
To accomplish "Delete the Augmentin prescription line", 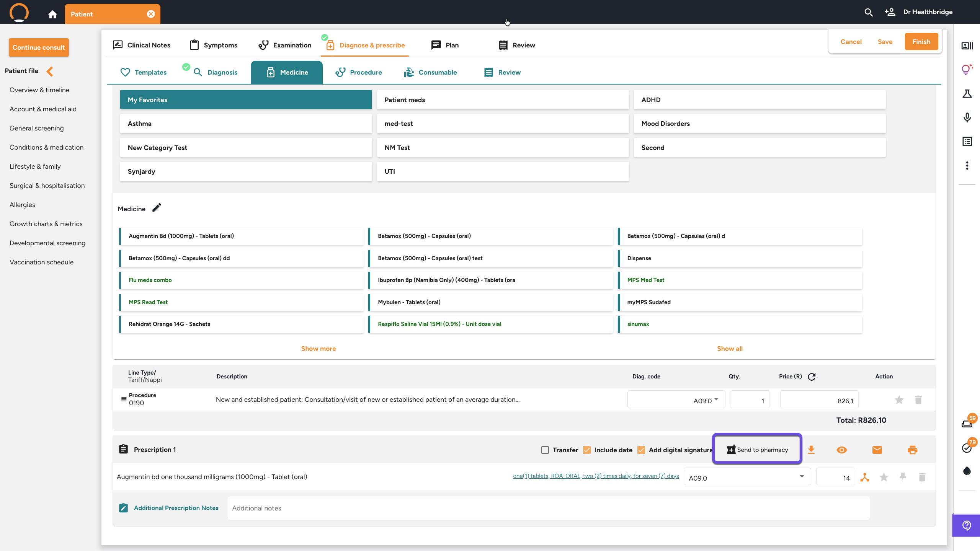I will pos(922,477).
